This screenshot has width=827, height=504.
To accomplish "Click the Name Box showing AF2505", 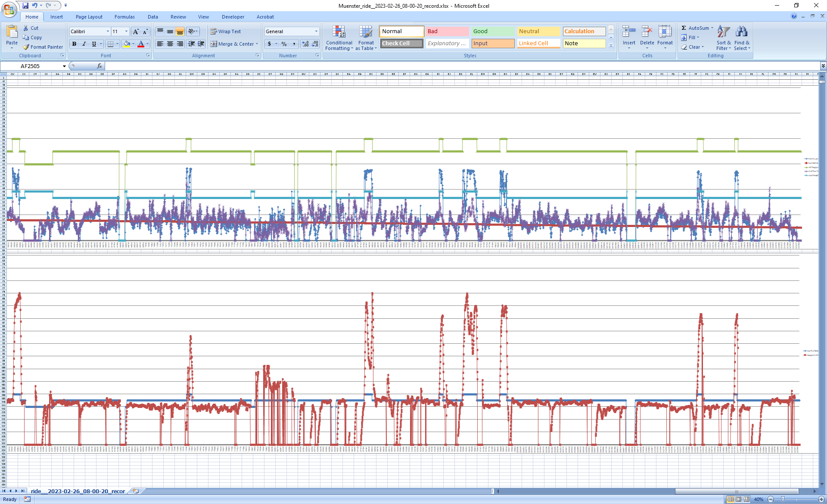I will coord(30,66).
